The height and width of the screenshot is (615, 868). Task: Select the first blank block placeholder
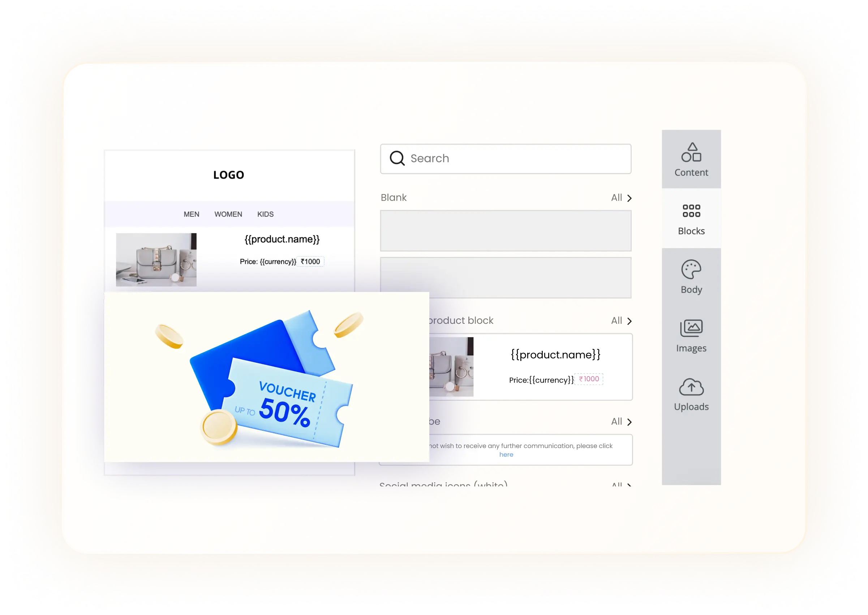(506, 231)
